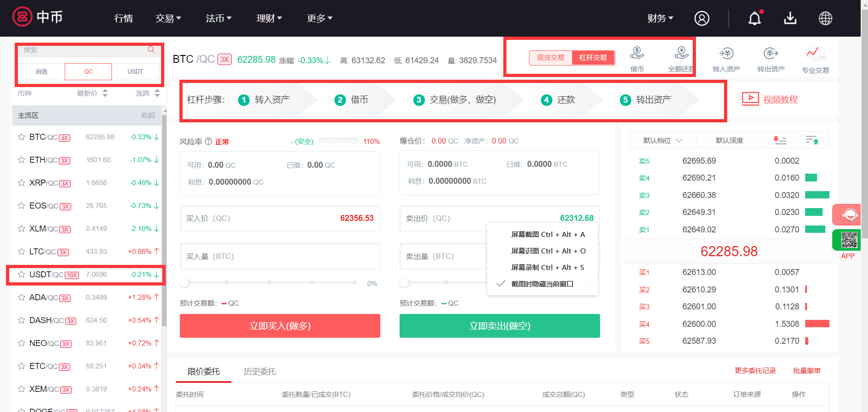Expand the 法币 dropdown menu
The width and height of the screenshot is (868, 412).
click(x=219, y=18)
